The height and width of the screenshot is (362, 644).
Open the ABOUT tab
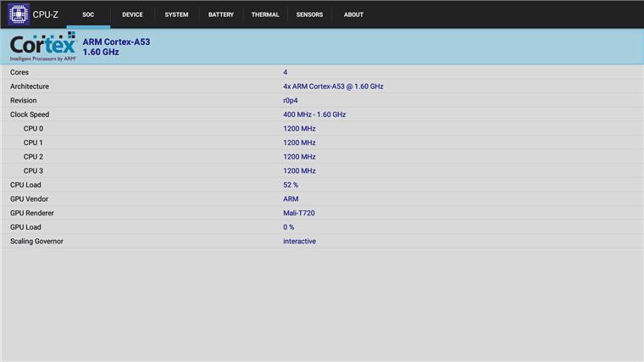pyautogui.click(x=353, y=14)
